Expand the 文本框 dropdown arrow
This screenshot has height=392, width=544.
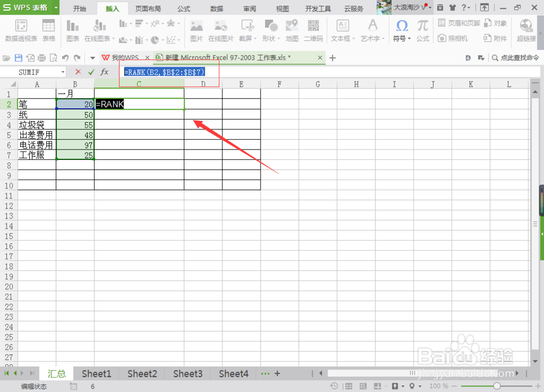click(354, 39)
